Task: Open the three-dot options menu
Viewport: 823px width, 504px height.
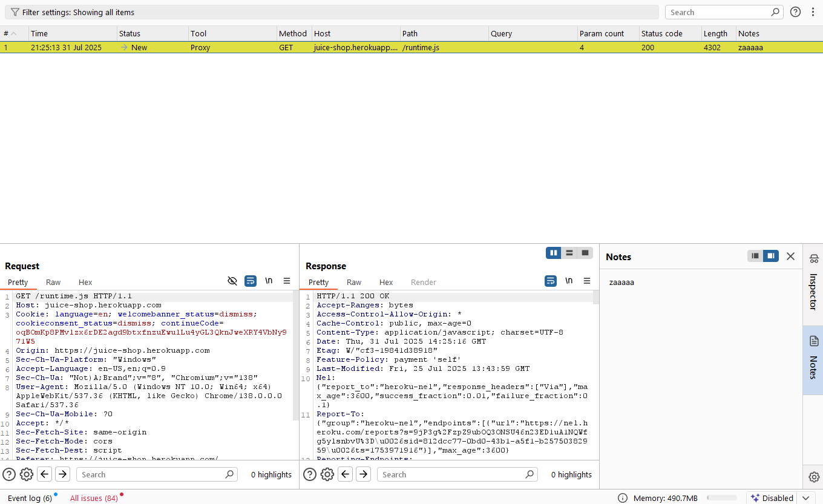Action: 813,12
